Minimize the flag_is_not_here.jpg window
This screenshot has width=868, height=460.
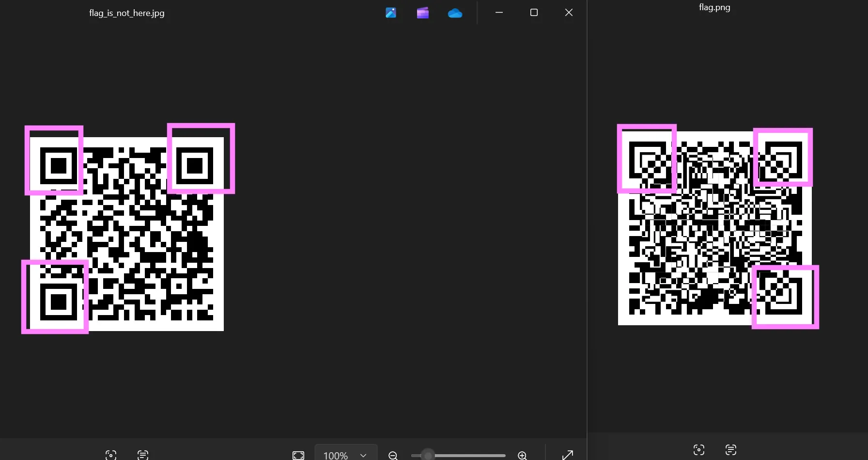point(499,13)
